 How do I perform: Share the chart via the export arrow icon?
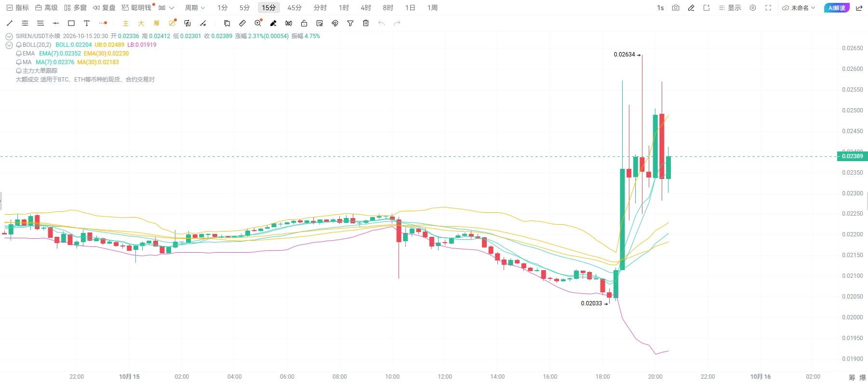pyautogui.click(x=859, y=8)
